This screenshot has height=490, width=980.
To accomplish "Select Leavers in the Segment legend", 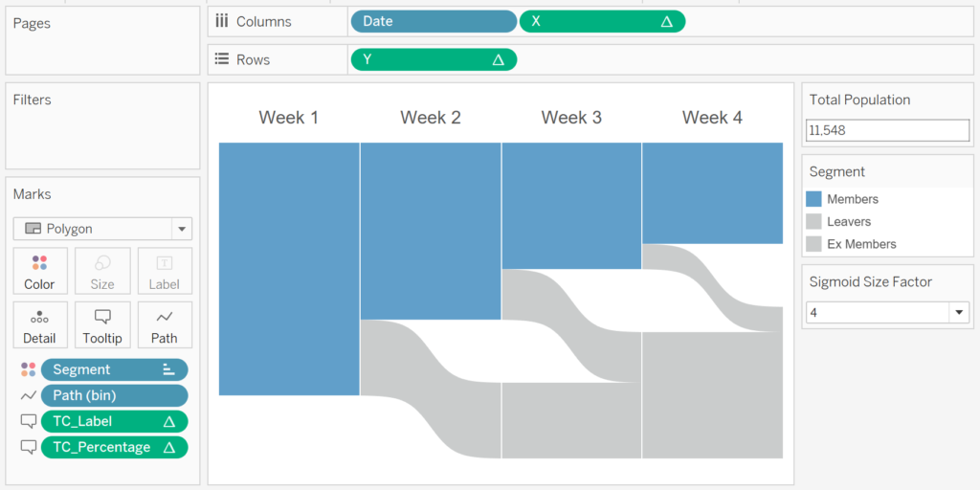I will pyautogui.click(x=849, y=222).
